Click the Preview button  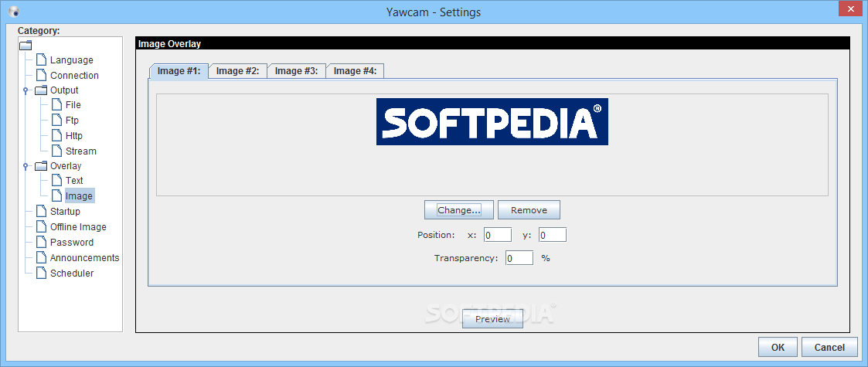[x=492, y=319]
